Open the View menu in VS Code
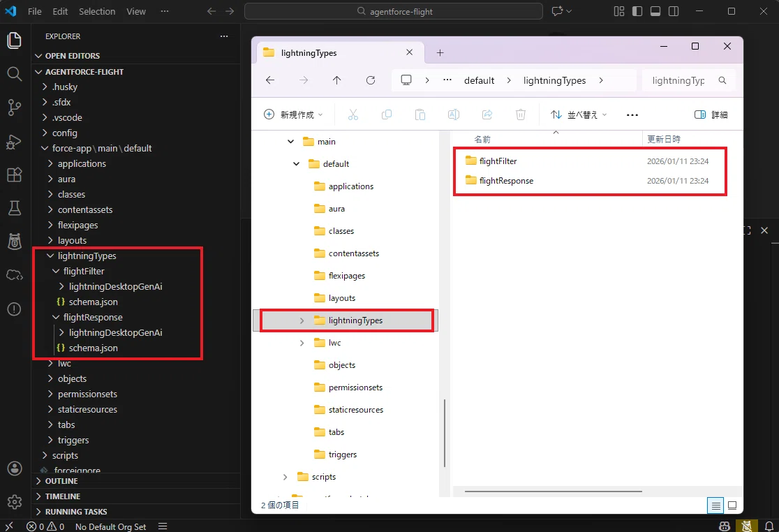779x532 pixels. pyautogui.click(x=136, y=11)
